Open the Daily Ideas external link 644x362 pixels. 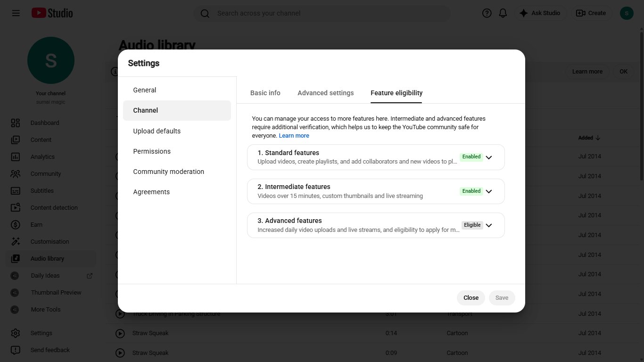coord(90,276)
